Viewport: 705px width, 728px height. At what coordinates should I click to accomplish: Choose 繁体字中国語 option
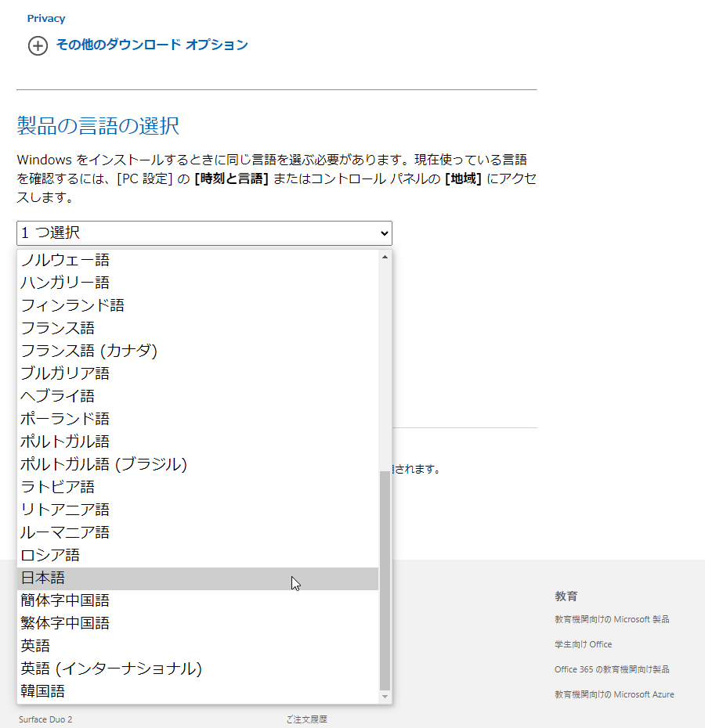point(197,624)
